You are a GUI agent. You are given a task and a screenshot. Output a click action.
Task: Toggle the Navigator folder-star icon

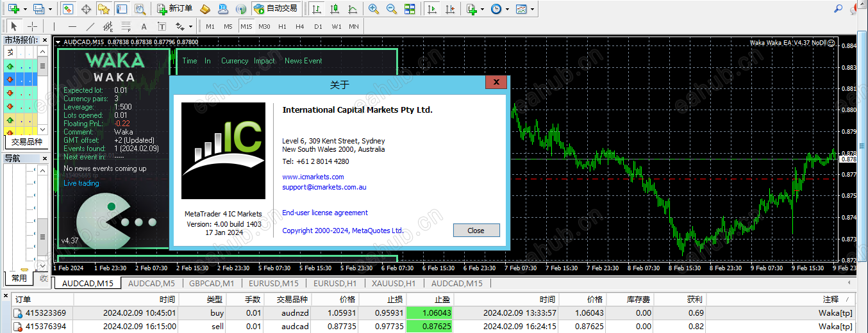(x=104, y=9)
